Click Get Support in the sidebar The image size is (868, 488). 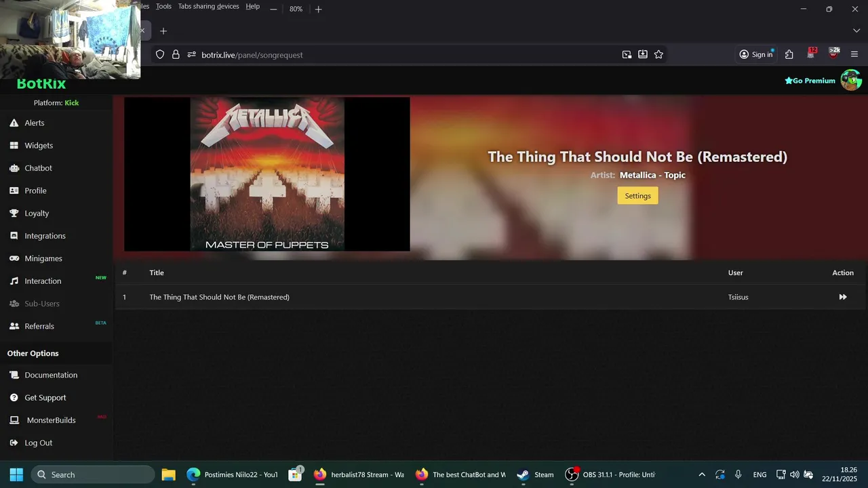click(x=45, y=397)
